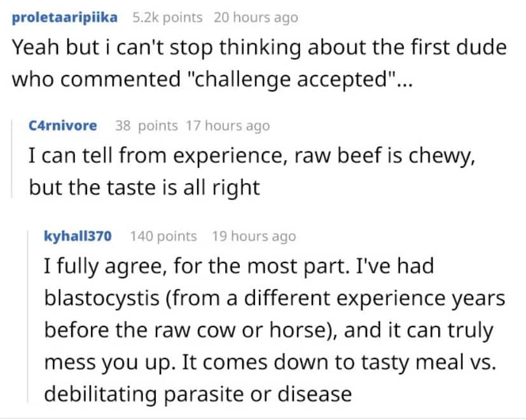Click the line 'I can tell from experience'

pos(252,156)
